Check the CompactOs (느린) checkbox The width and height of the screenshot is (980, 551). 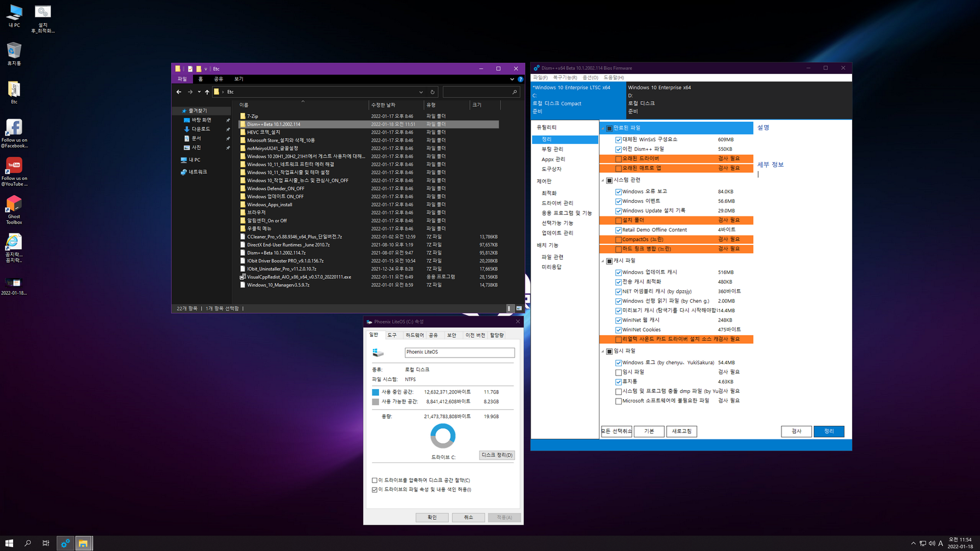pyautogui.click(x=619, y=239)
